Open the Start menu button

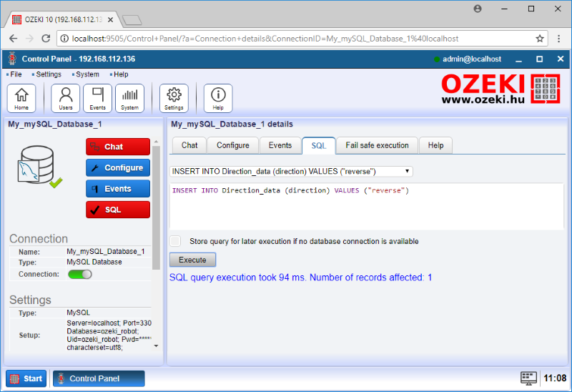tap(26, 378)
